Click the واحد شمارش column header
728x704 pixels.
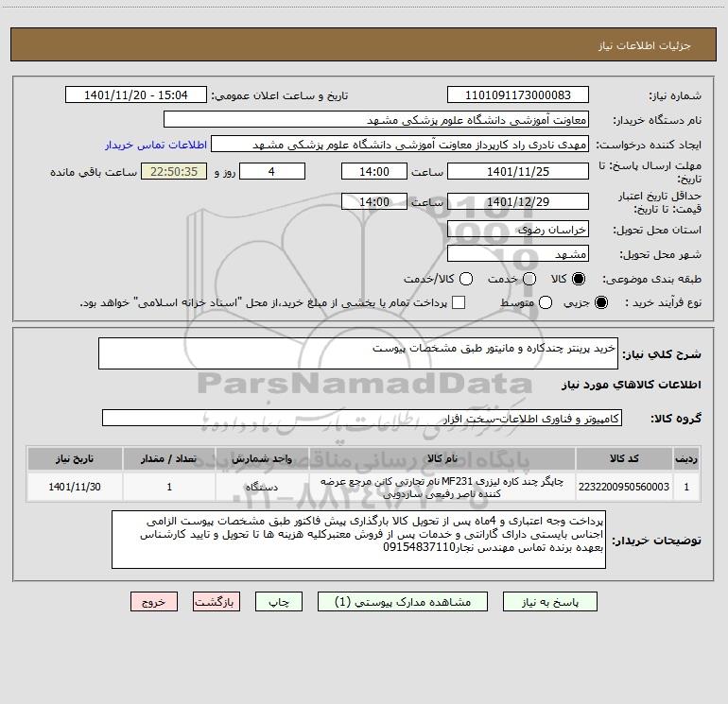(x=262, y=458)
